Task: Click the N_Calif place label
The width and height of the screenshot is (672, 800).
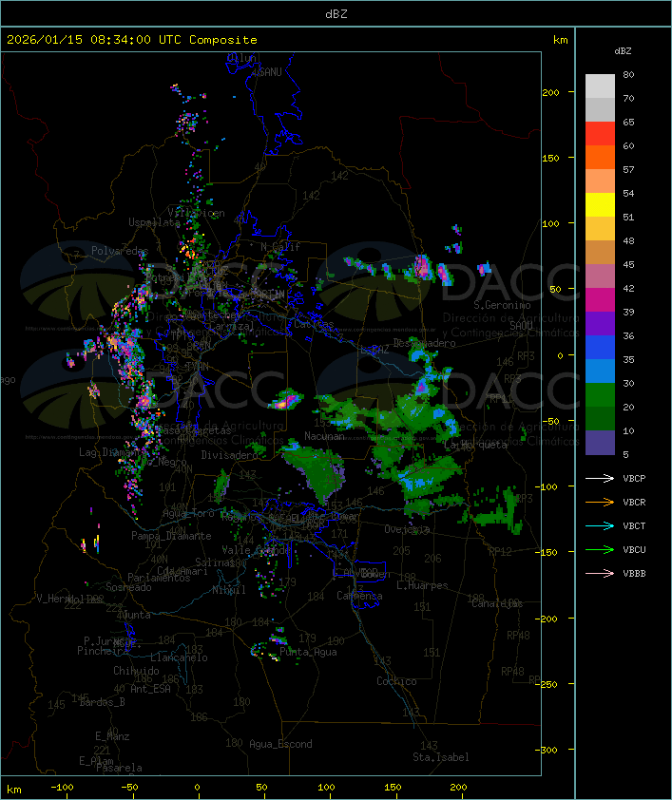Action: [280, 246]
